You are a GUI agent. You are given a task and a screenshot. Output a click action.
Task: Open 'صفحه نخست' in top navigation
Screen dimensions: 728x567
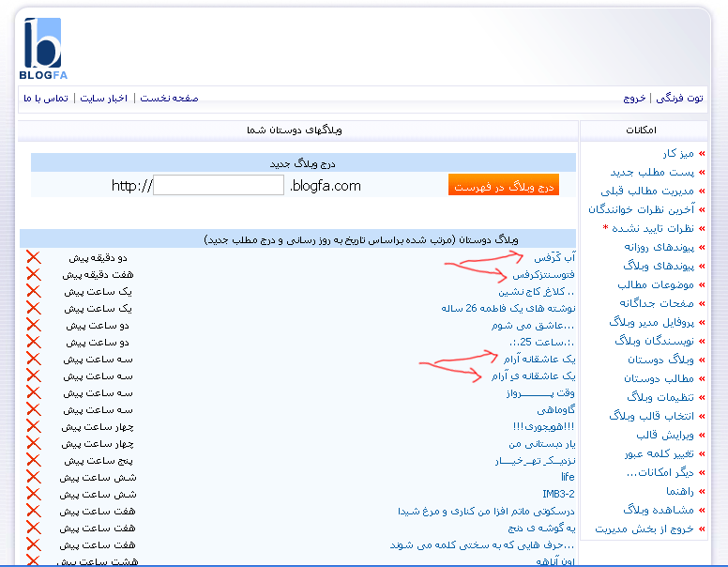pos(170,99)
